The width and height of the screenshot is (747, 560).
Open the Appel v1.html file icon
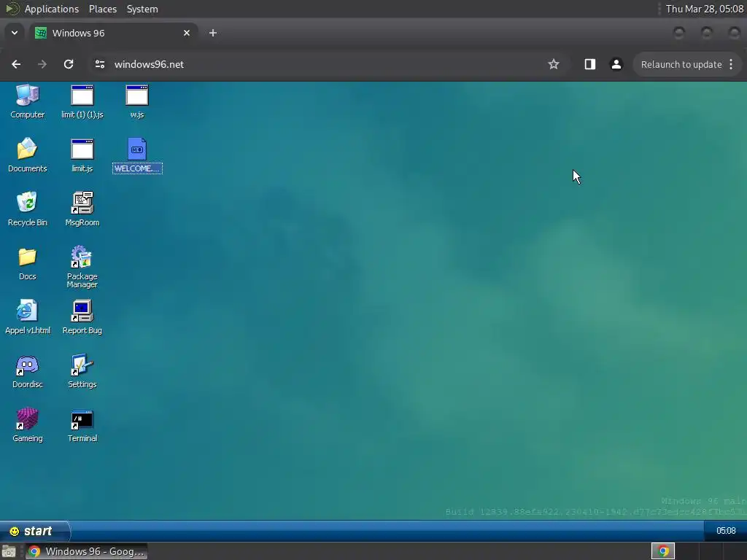tap(28, 317)
